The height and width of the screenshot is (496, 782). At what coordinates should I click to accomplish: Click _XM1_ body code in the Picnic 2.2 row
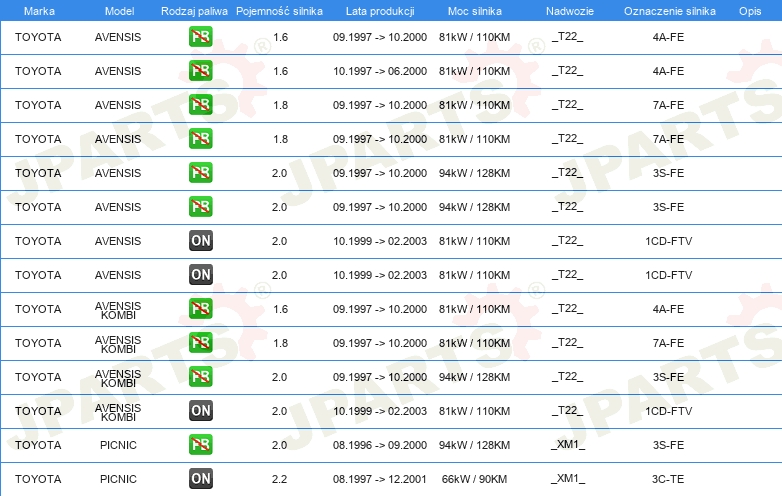coord(568,479)
